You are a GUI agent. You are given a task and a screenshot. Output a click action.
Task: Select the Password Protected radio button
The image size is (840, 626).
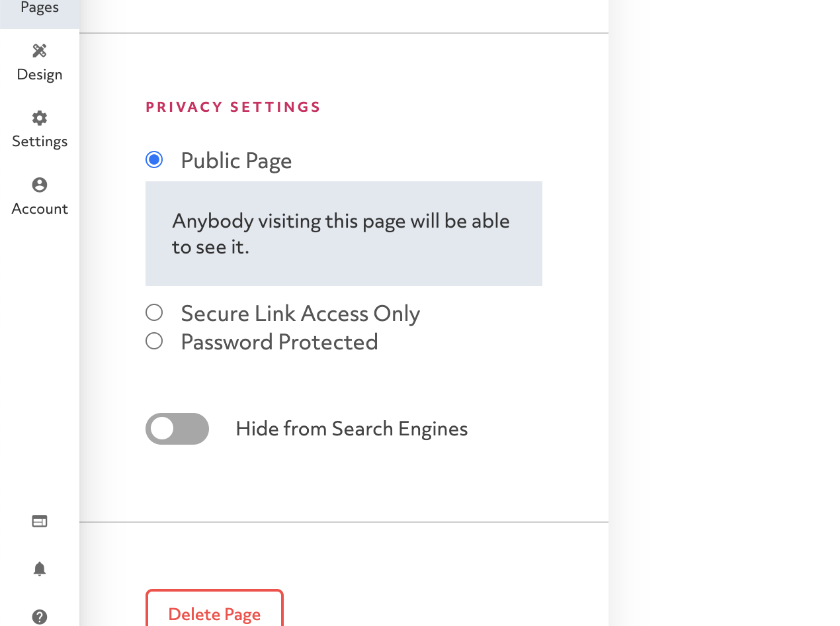pos(154,341)
